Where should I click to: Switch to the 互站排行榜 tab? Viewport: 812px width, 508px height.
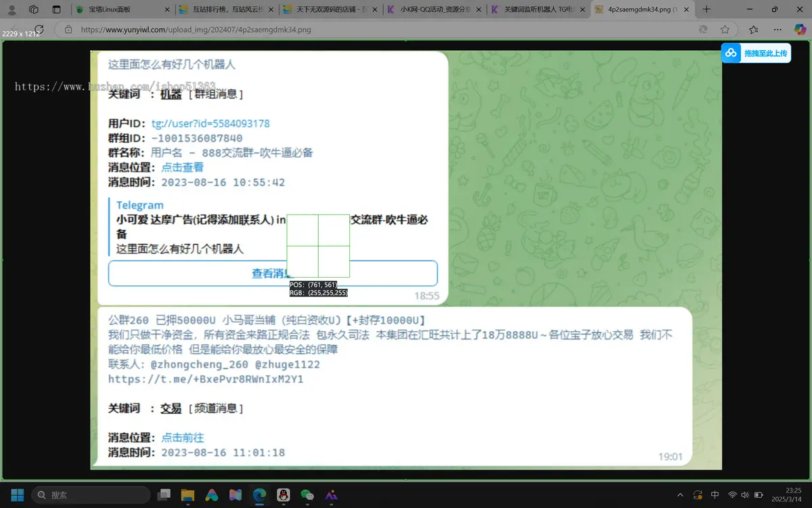[225, 9]
